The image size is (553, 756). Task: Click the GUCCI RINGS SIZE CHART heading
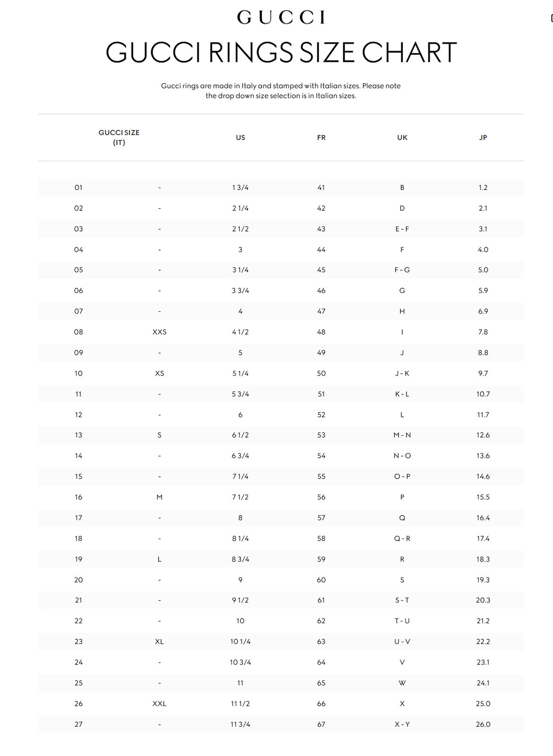pos(281,52)
